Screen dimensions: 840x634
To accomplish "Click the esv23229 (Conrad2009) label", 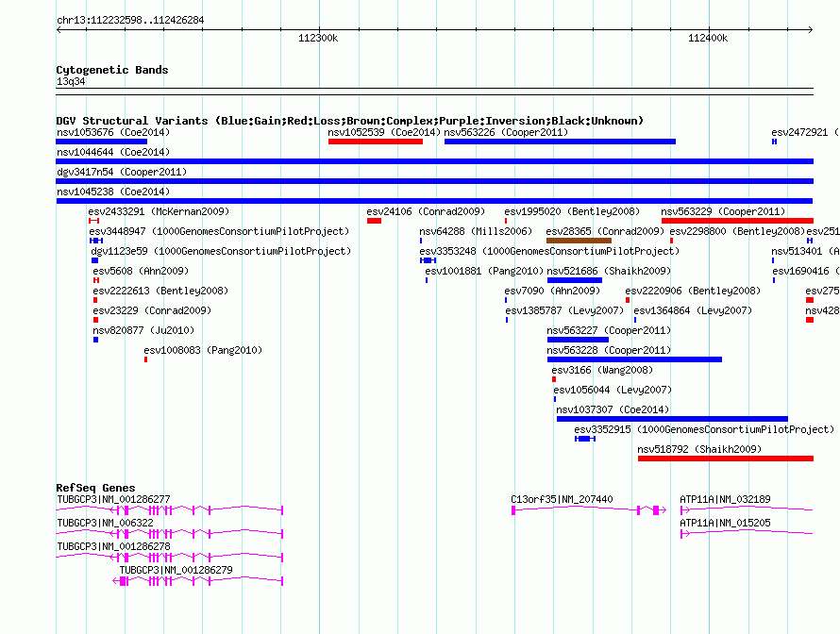I will tap(152, 310).
